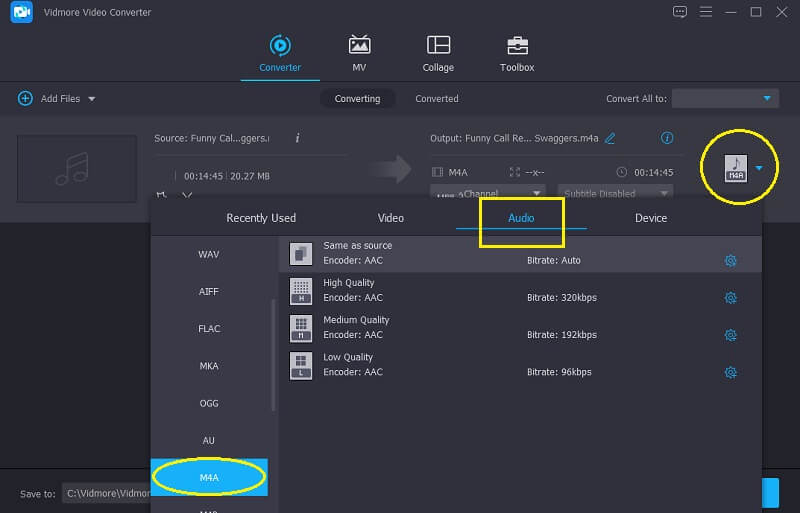Switch to the Converted list
800x513 pixels.
tap(437, 99)
